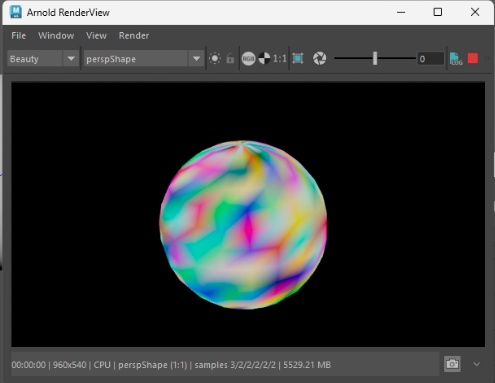Take a snapshot with camera icon
The height and width of the screenshot is (383, 495).
(x=452, y=364)
